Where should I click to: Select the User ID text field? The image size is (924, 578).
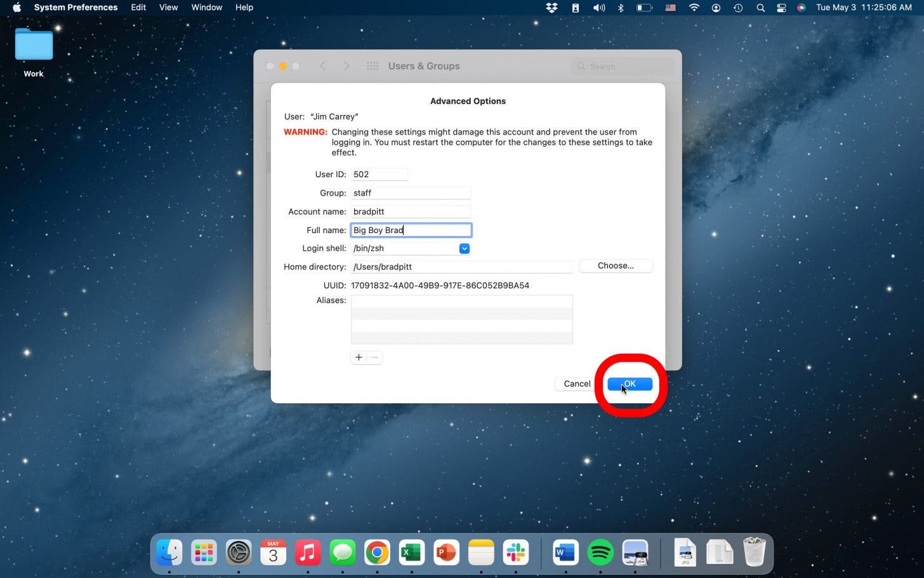(379, 174)
